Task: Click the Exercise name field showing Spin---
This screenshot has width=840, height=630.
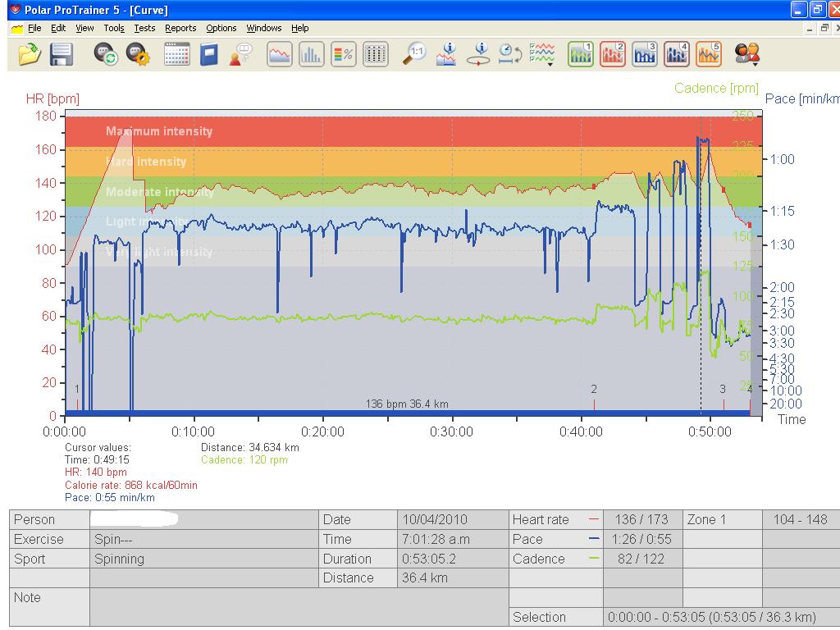Action: coord(203,540)
